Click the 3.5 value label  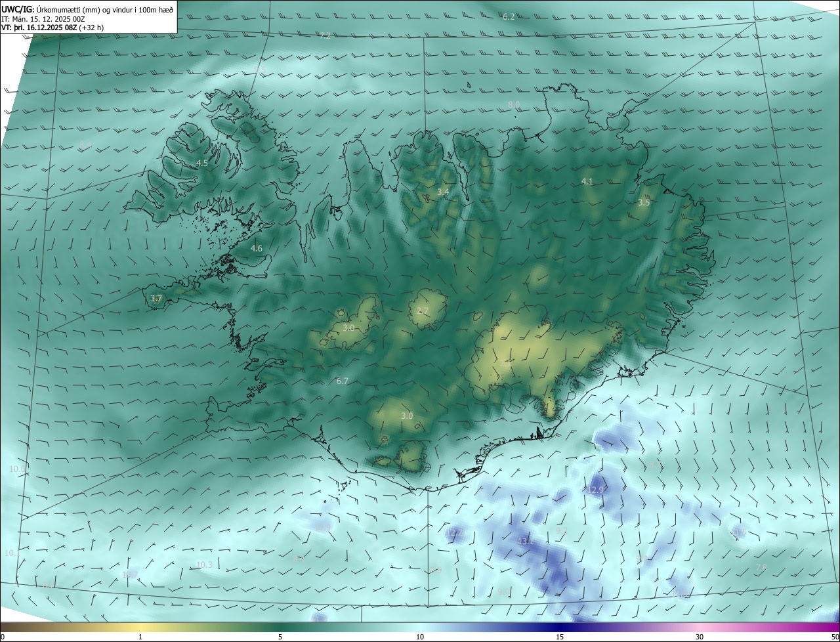tap(644, 202)
